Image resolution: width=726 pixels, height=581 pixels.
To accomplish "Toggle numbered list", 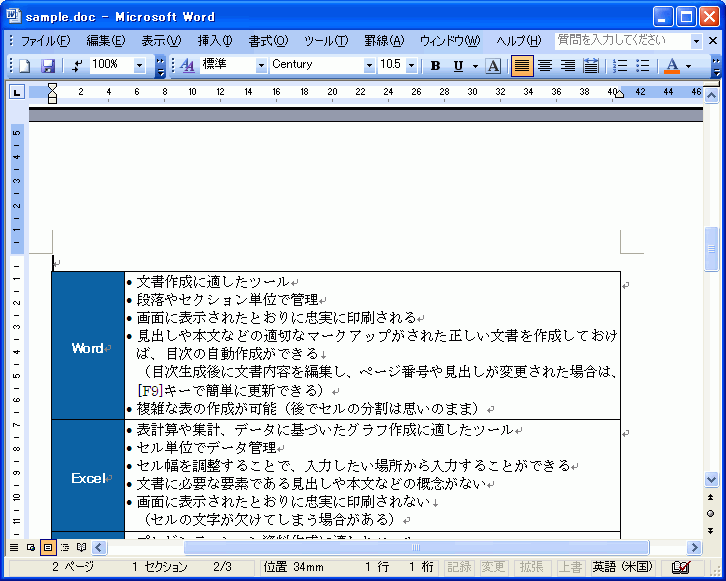I will click(620, 66).
